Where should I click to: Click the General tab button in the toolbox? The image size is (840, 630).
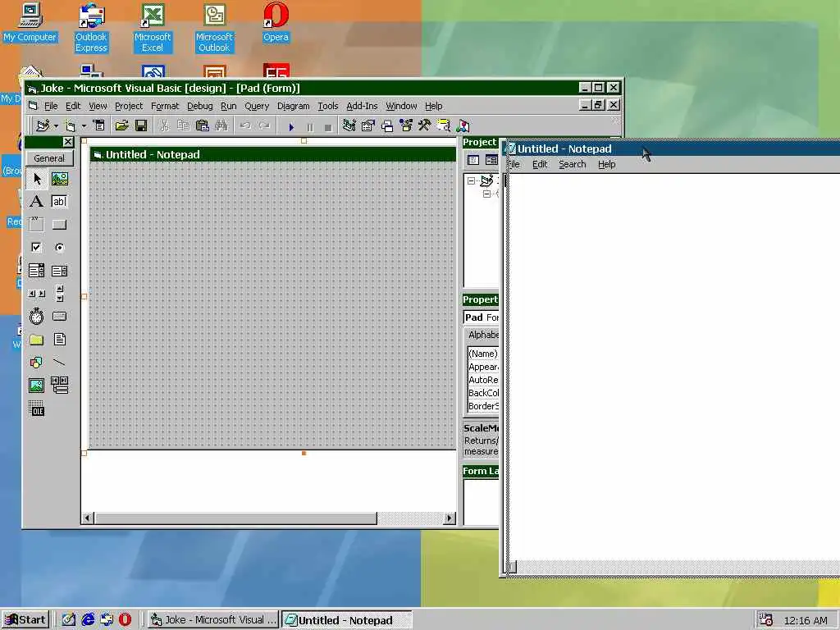49,158
